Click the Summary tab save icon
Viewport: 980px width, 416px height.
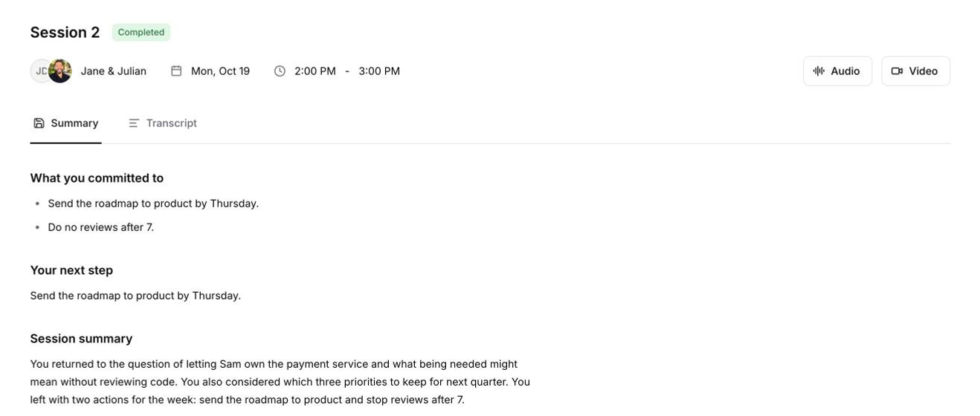[x=39, y=123]
